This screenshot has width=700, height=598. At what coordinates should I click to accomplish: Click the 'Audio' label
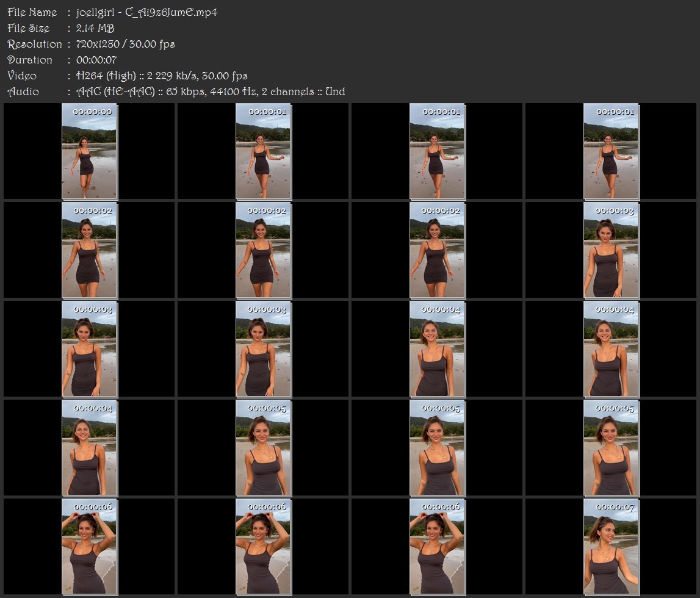[23, 92]
